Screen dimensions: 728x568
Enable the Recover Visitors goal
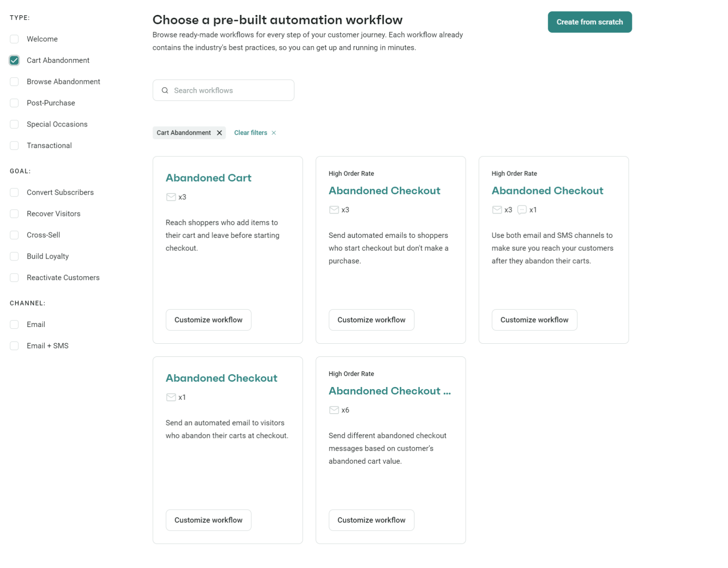pos(14,213)
